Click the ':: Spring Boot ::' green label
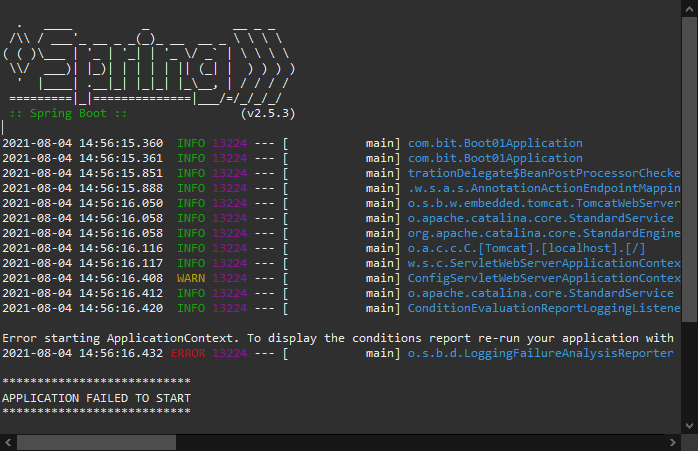This screenshot has height=451, width=698. click(68, 114)
